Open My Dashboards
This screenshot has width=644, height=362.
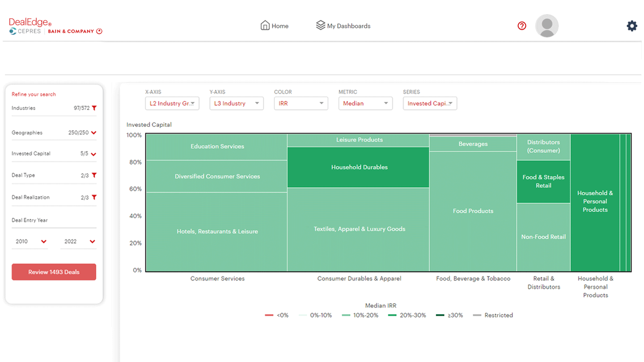click(343, 26)
